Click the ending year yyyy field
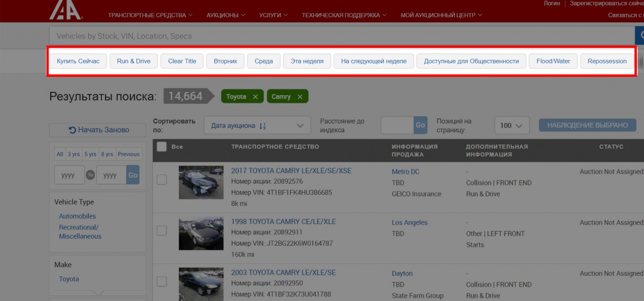 (x=111, y=175)
